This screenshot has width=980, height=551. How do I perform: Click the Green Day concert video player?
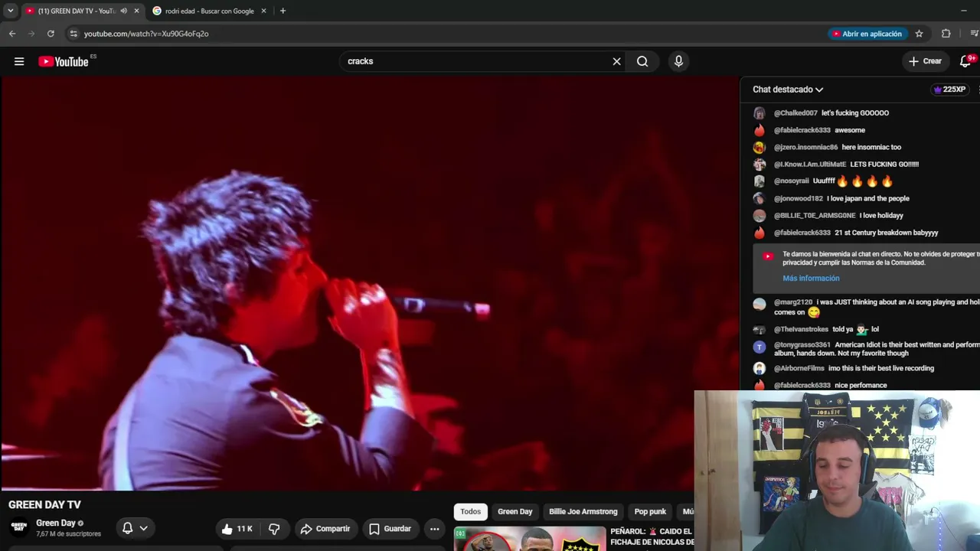coord(370,283)
